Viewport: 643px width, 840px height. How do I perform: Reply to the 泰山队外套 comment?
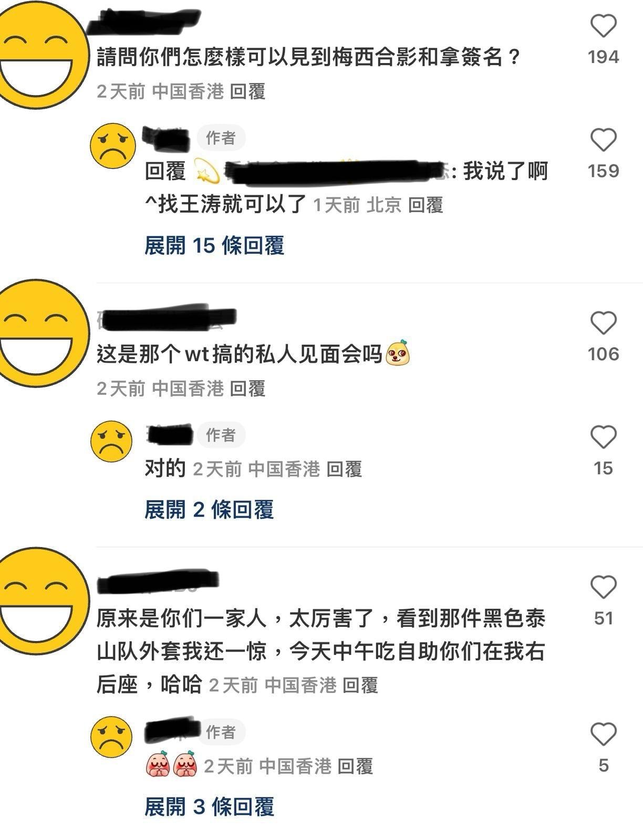[x=360, y=685]
